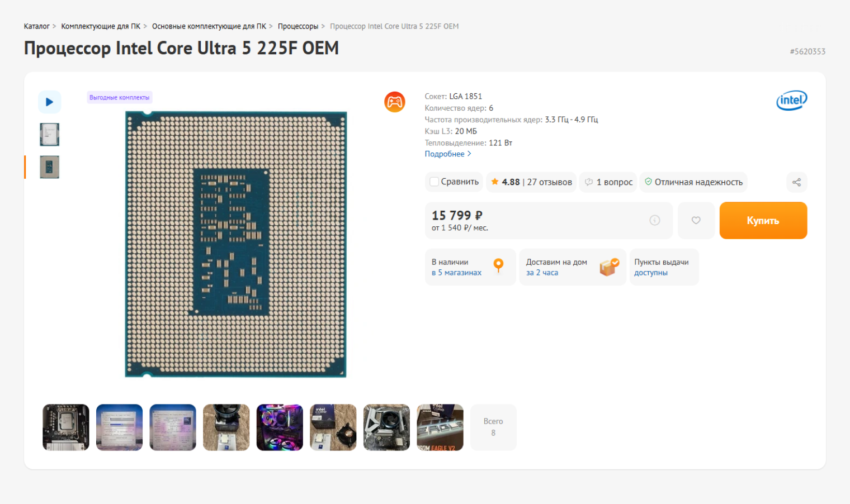
Task: Tick the Сравнить checkbox
Action: 434,182
